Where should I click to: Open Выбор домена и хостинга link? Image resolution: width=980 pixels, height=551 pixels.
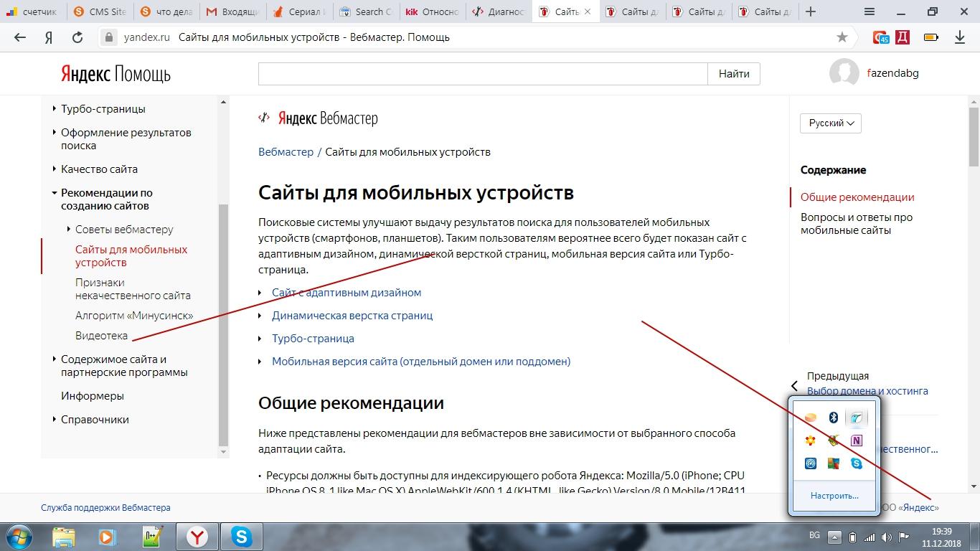point(867,391)
